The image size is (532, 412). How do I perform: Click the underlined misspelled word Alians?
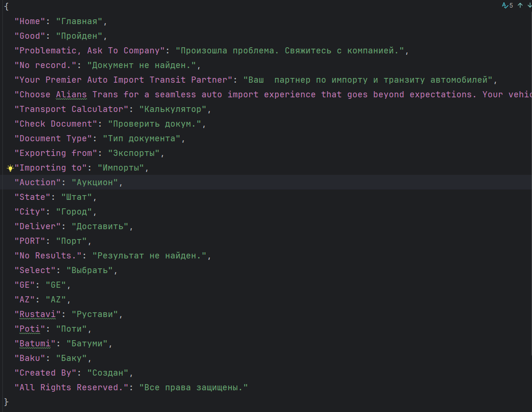tap(71, 94)
